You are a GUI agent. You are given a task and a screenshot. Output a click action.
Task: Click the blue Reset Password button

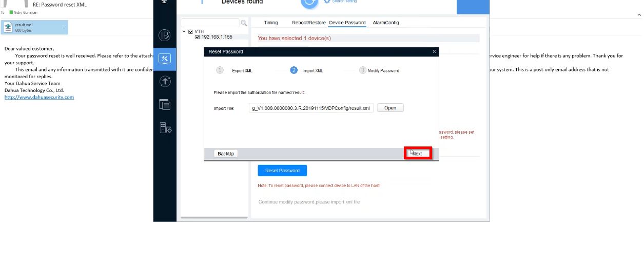(x=282, y=171)
